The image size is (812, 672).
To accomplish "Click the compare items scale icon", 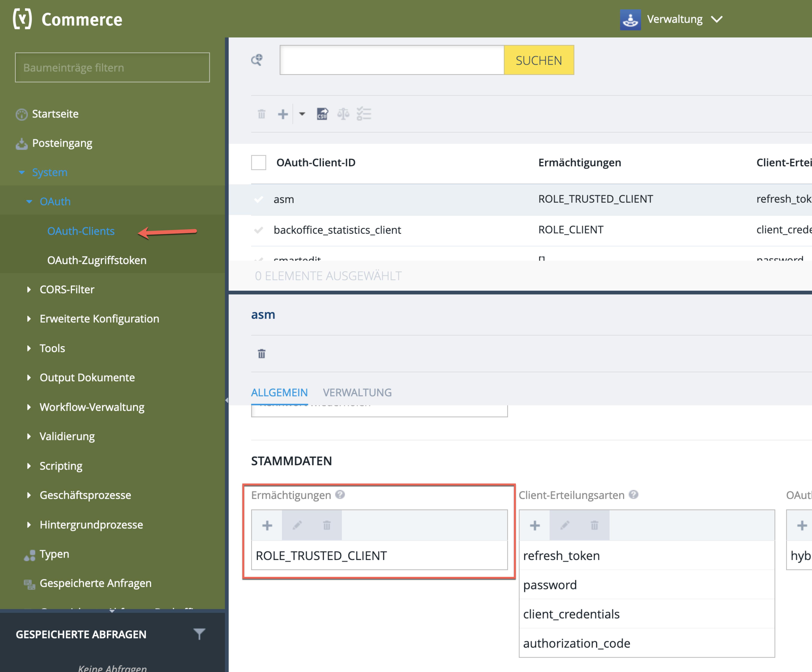I will point(343,114).
